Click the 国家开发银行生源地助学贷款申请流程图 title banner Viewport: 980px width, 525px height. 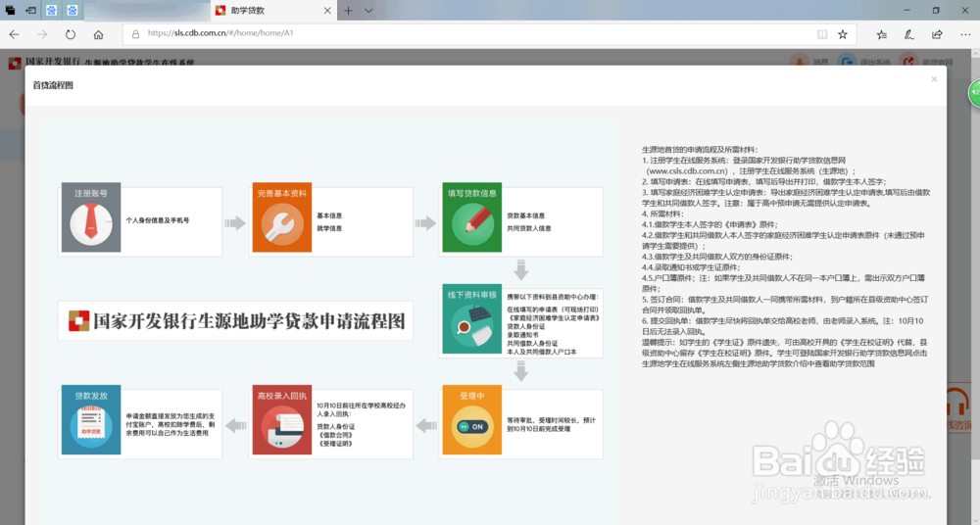click(235, 320)
